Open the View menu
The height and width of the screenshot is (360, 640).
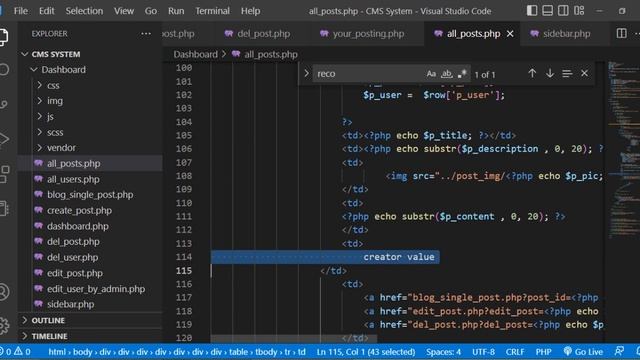click(124, 11)
